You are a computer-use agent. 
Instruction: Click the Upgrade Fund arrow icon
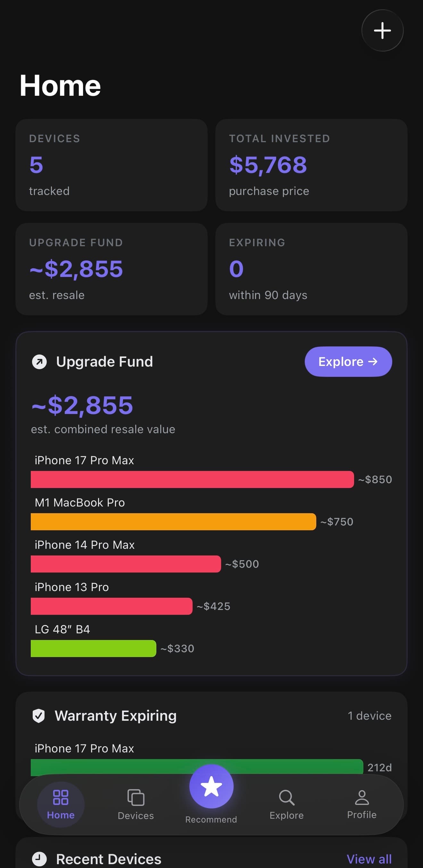39,362
